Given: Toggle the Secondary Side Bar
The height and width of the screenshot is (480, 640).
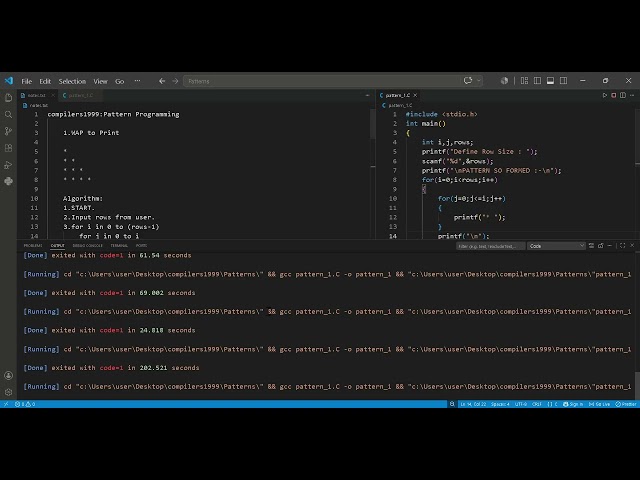Looking at the screenshot, I should pyautogui.click(x=564, y=81).
